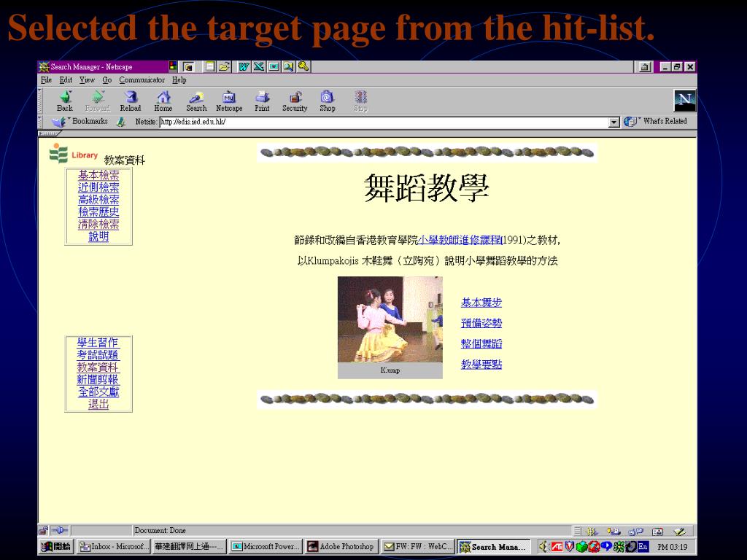747x560 pixels.
Task: Open the 預備姿勢 link
Action: coord(481,323)
